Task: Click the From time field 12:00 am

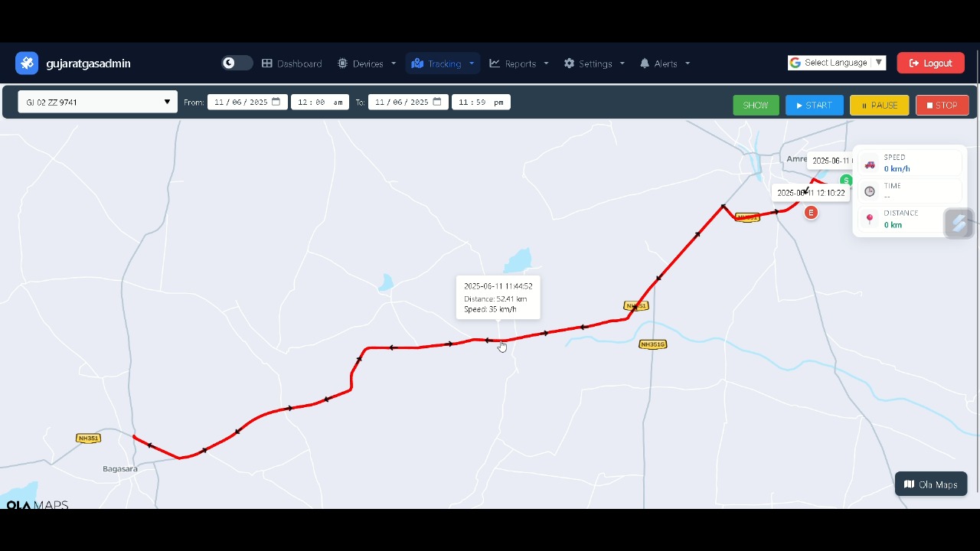Action: point(320,102)
